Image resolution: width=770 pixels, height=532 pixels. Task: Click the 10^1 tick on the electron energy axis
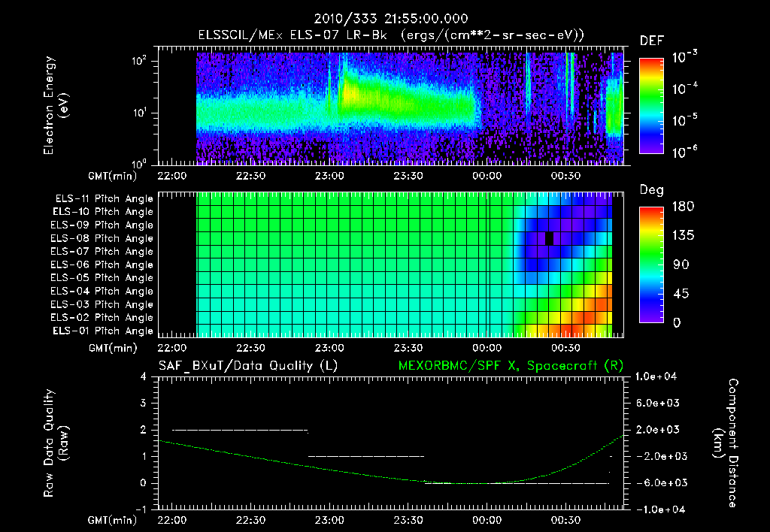(x=139, y=113)
